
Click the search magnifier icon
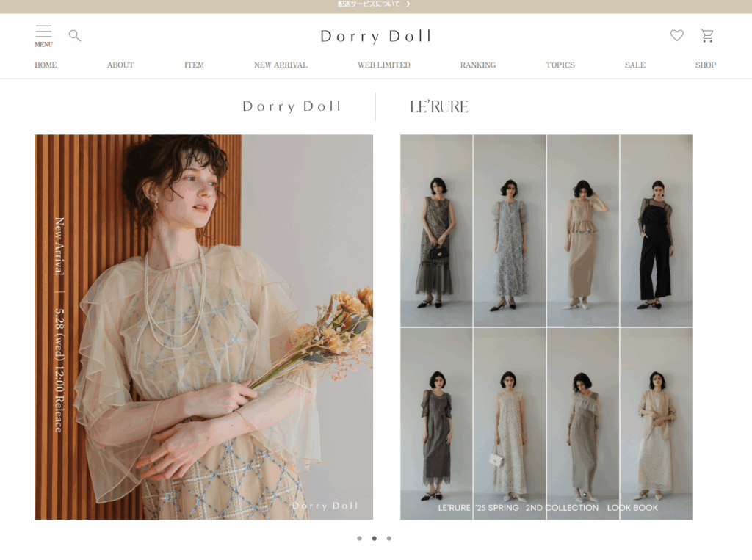[74, 35]
